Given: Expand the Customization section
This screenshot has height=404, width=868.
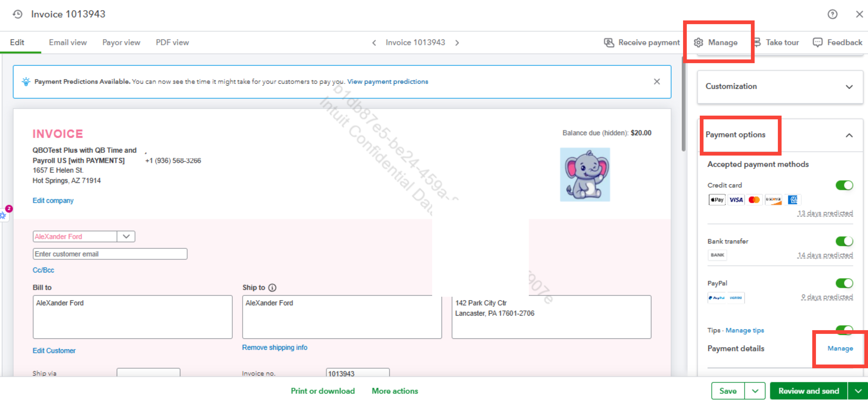Looking at the screenshot, I should coord(849,87).
